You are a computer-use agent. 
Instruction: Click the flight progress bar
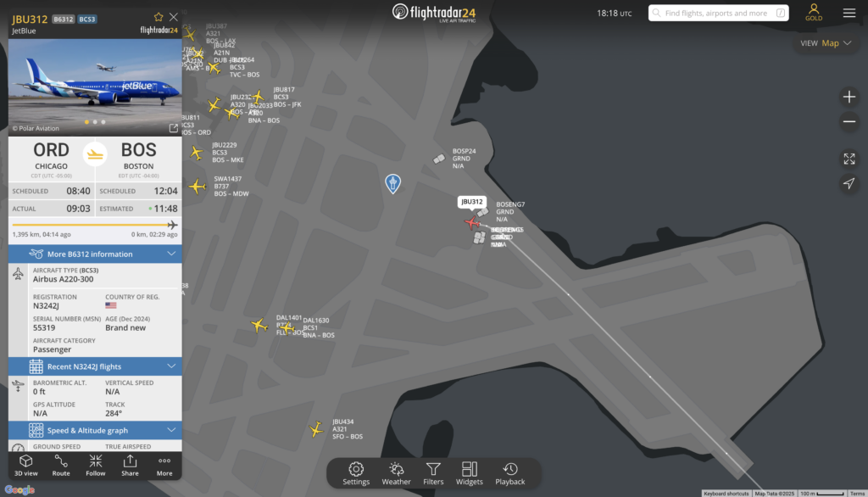[95, 225]
